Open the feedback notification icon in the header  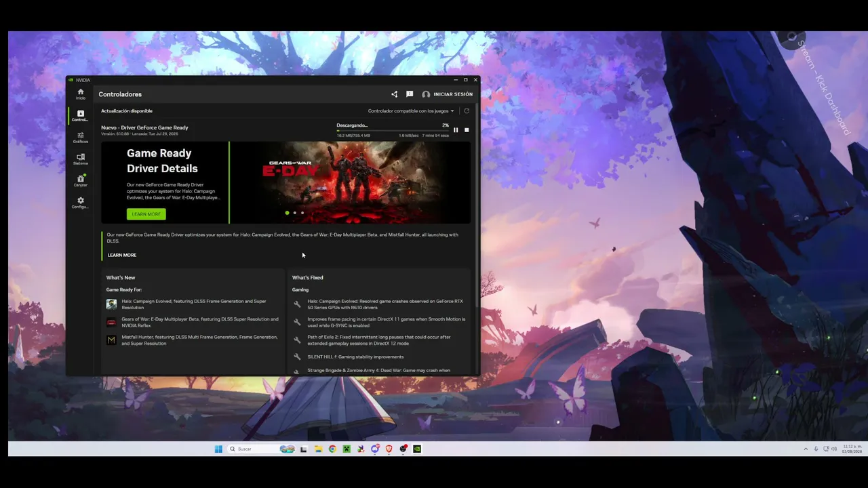[410, 94]
